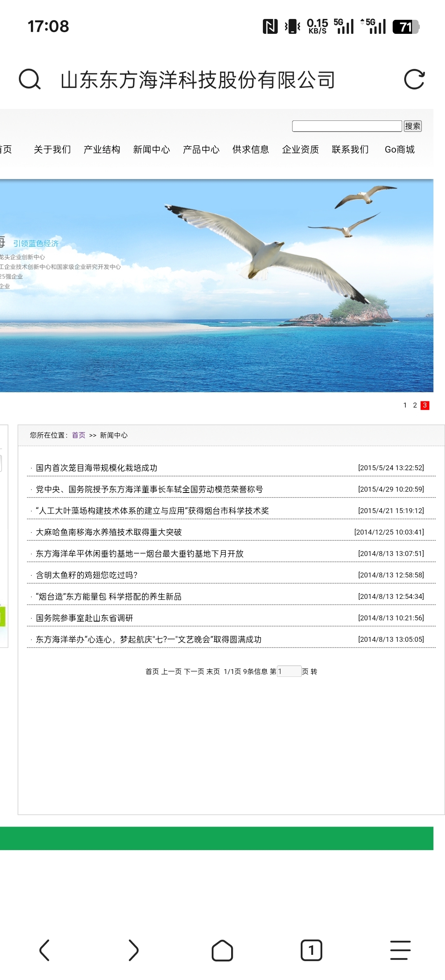Open the 供求信息 menu
Viewport: 445px width, 980px height.
251,149
